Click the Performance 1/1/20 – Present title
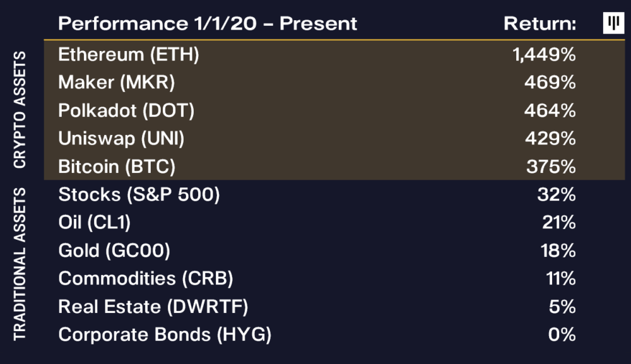The image size is (631, 364). click(208, 23)
